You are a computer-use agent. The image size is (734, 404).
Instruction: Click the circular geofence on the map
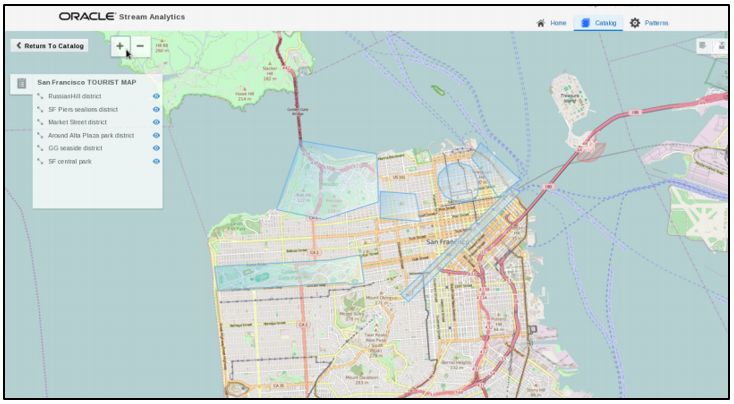point(458,182)
